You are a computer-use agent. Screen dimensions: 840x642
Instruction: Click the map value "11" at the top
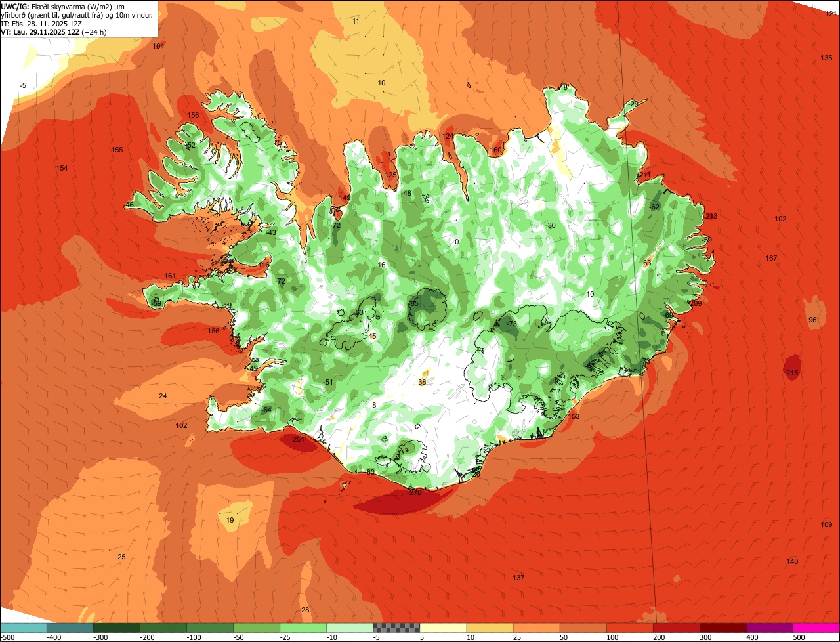click(x=356, y=21)
